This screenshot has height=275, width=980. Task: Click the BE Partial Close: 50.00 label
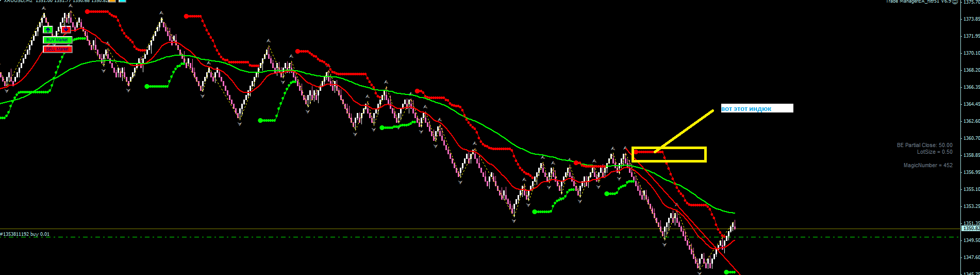click(925, 145)
